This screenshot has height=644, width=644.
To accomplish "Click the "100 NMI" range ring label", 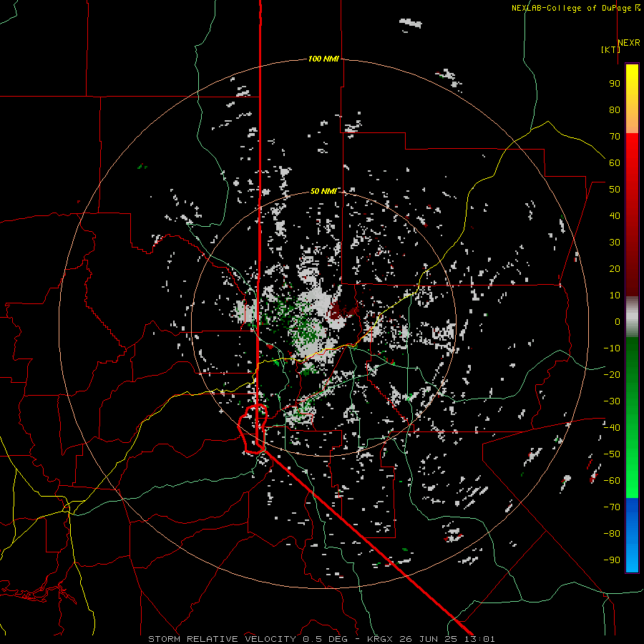I will (323, 59).
